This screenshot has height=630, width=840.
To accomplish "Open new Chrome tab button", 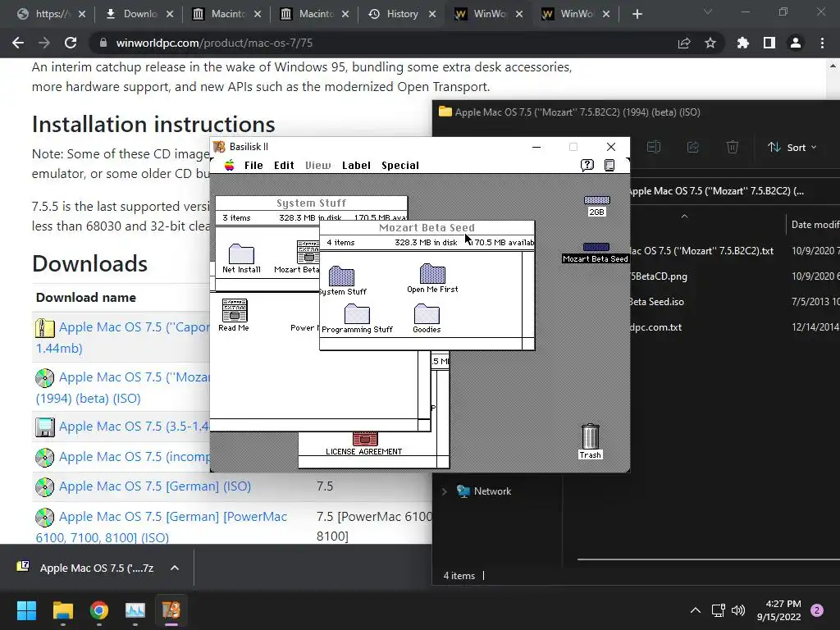I will [x=637, y=14].
